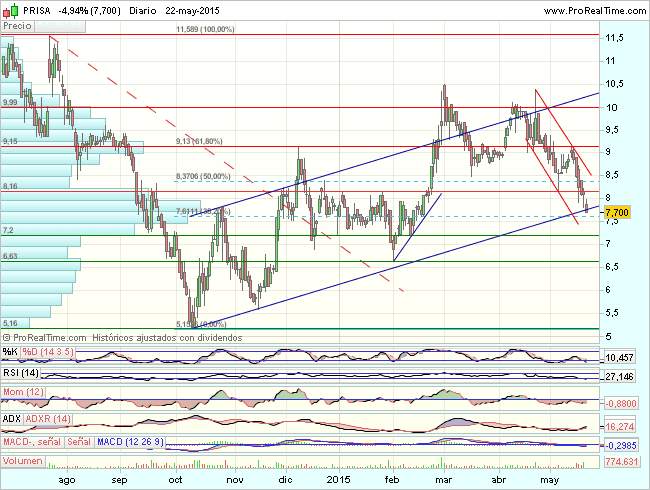Image resolution: width=650 pixels, height=490 pixels.
Task: Click the 8,3706 (50,00%) Fibonacci label
Action: [x=203, y=176]
